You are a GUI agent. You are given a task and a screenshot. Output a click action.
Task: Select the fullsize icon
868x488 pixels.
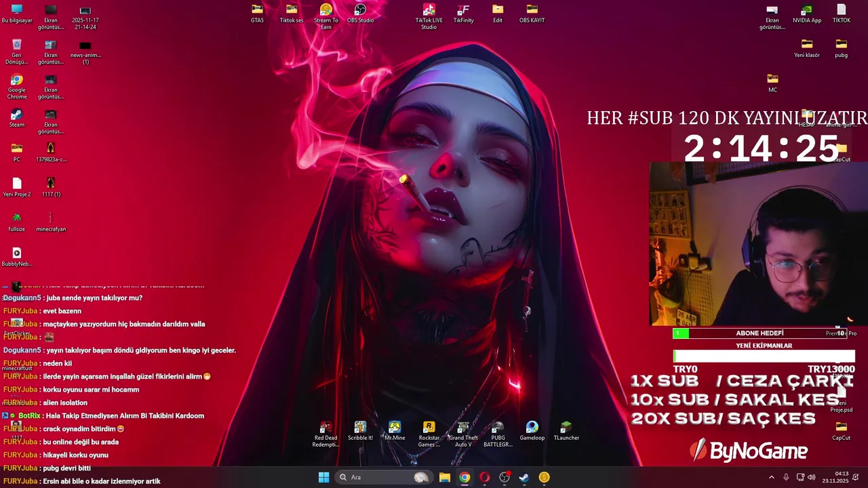click(17, 222)
